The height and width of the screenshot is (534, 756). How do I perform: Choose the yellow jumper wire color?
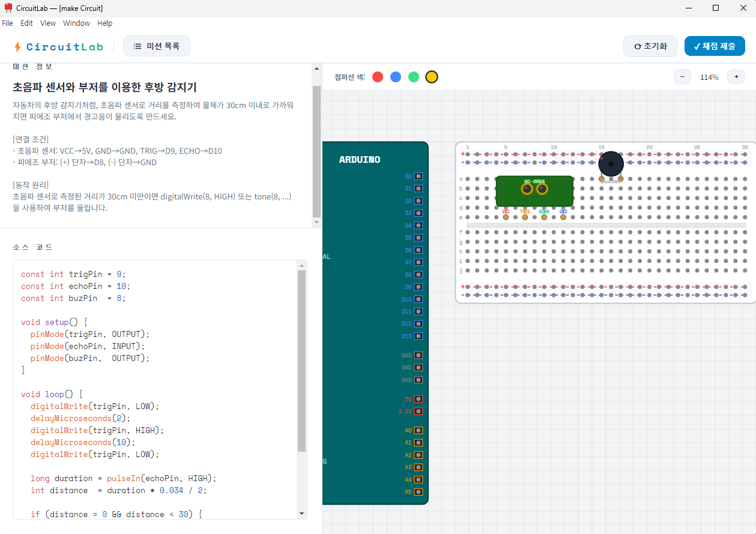click(432, 77)
